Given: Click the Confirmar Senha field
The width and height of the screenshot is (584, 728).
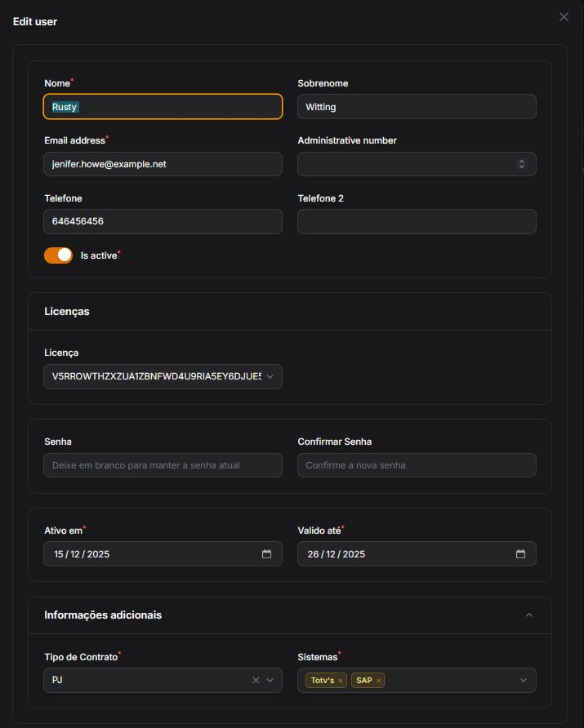Looking at the screenshot, I should [417, 465].
